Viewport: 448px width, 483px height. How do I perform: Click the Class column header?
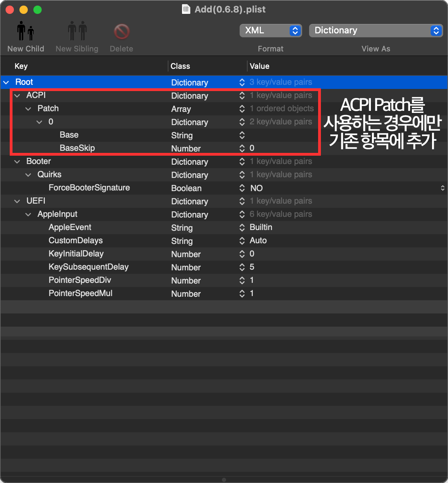[180, 66]
